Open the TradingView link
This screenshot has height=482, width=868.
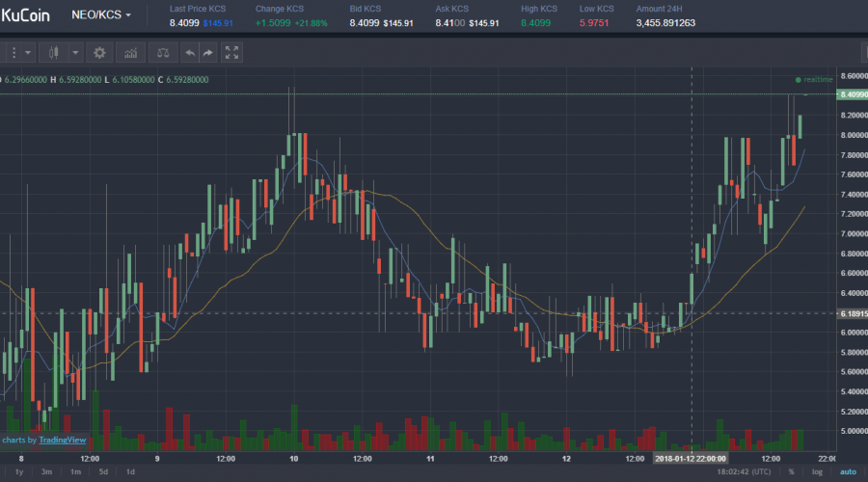(62, 441)
